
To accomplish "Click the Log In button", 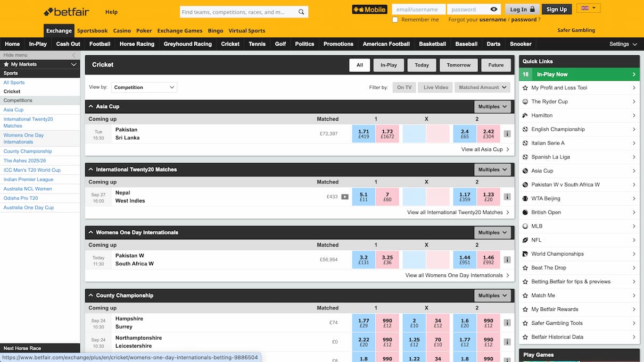I will [x=522, y=9].
